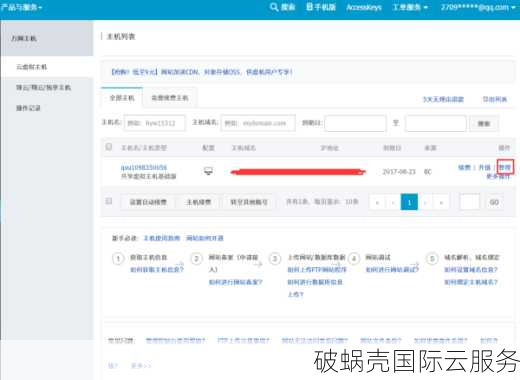Open AccessKeys in the top bar

pos(364,7)
